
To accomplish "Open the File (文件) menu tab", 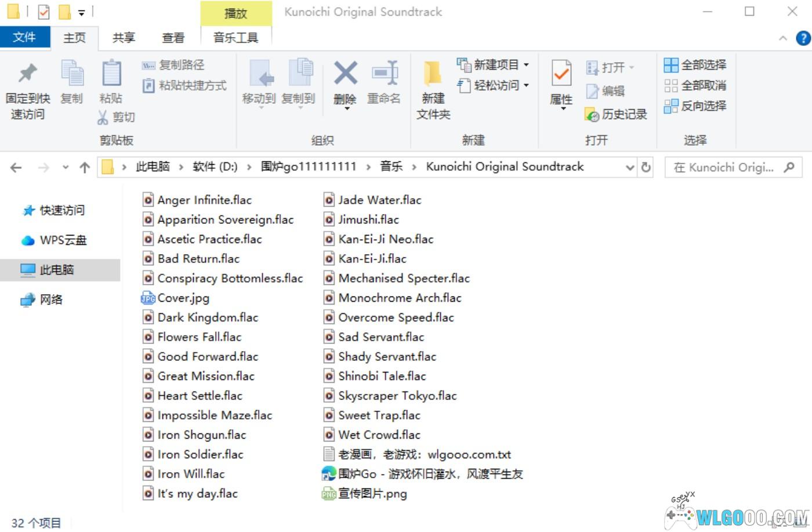I will pyautogui.click(x=24, y=38).
